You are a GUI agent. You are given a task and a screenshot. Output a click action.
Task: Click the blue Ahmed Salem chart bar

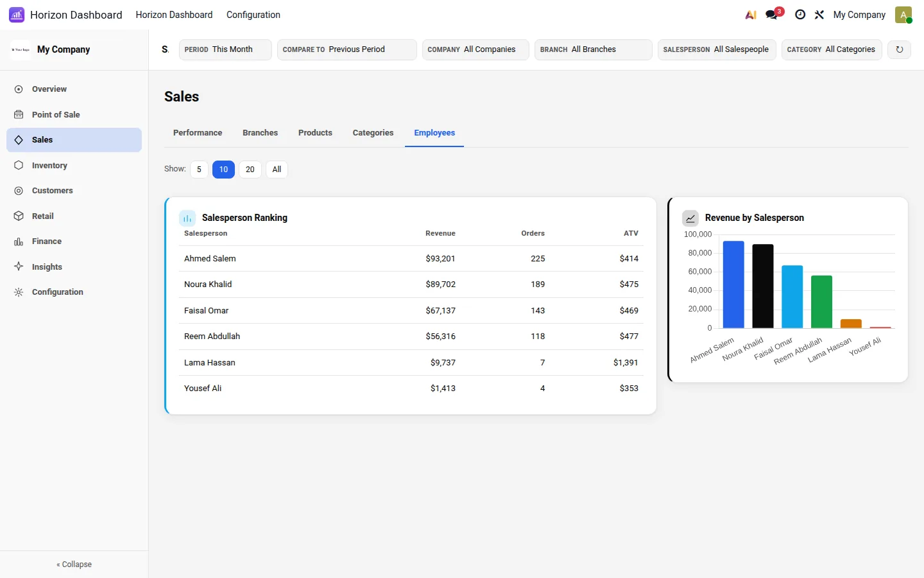click(733, 285)
